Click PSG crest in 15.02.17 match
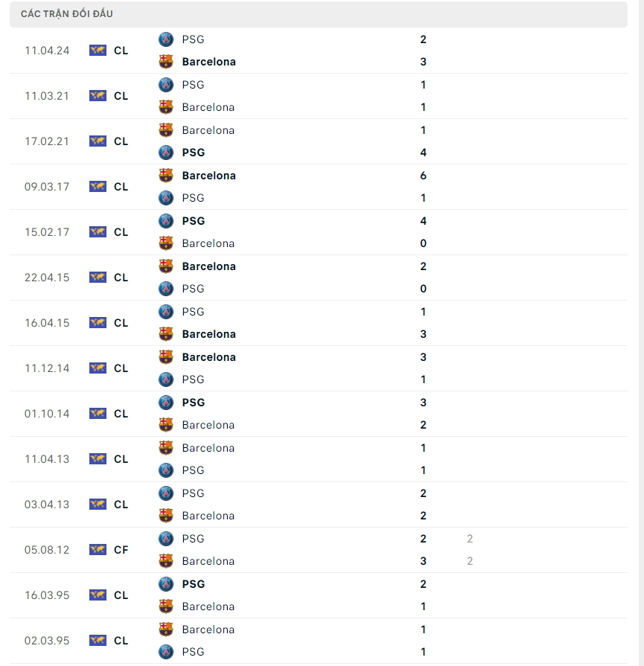 point(166,221)
